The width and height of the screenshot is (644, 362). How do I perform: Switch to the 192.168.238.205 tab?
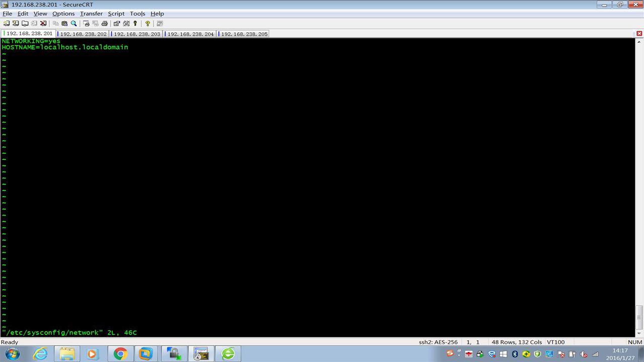click(244, 34)
